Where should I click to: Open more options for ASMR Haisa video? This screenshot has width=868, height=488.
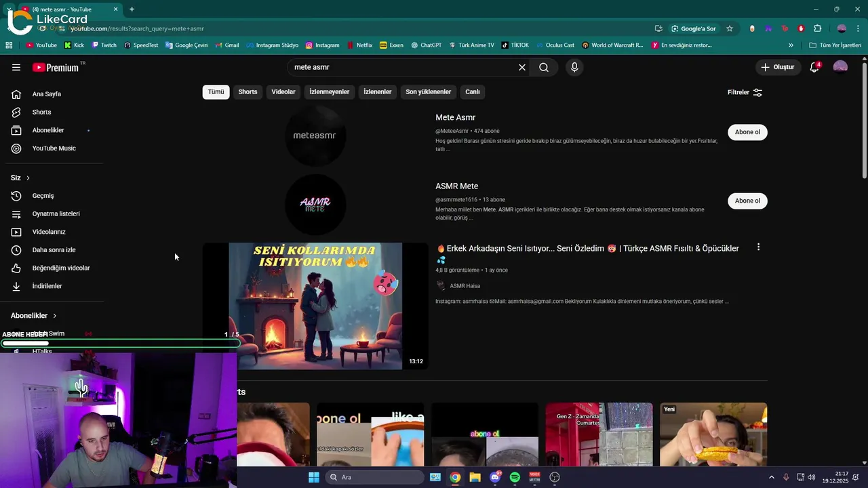[x=758, y=247]
